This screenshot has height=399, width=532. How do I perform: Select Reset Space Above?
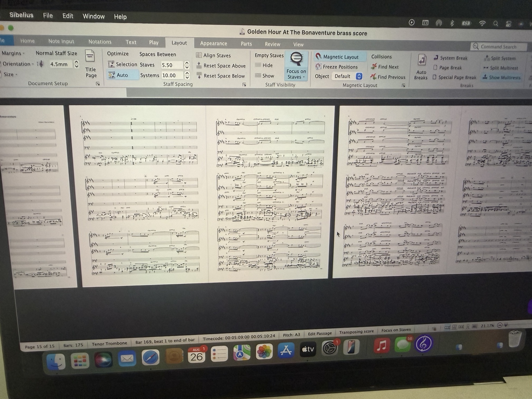click(221, 65)
